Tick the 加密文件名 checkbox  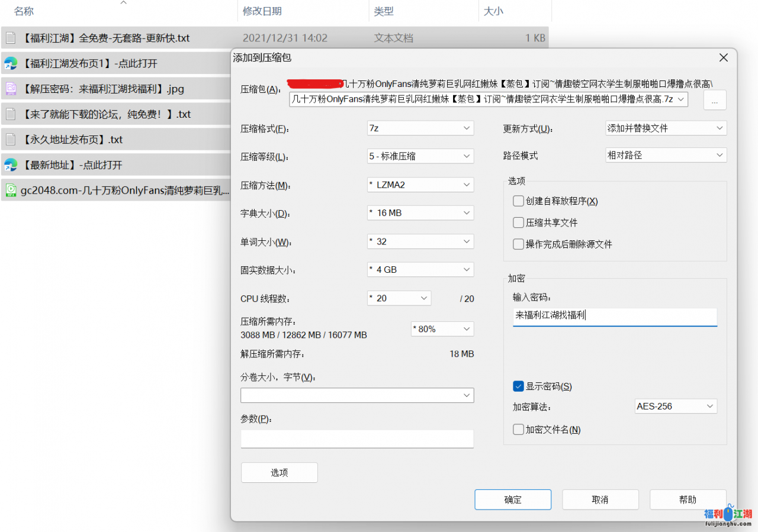pos(519,430)
